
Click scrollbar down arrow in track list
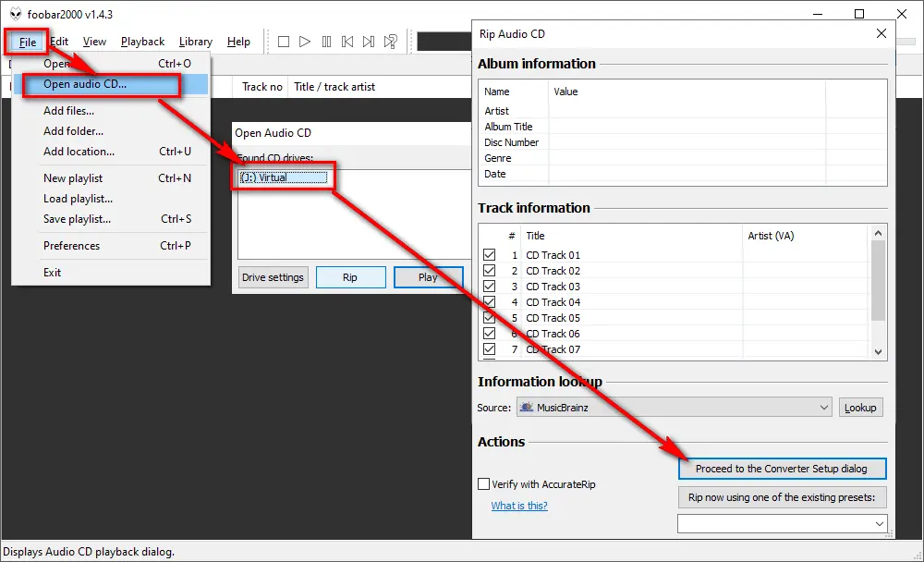pyautogui.click(x=878, y=351)
